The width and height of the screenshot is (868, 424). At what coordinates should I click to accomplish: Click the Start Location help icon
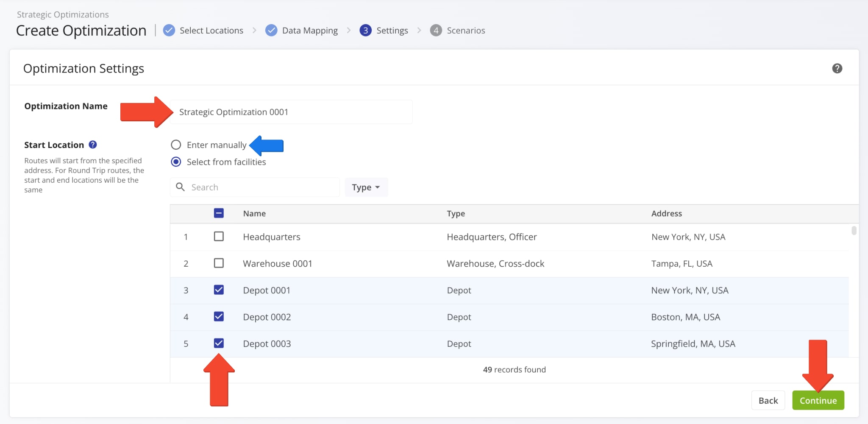(93, 145)
